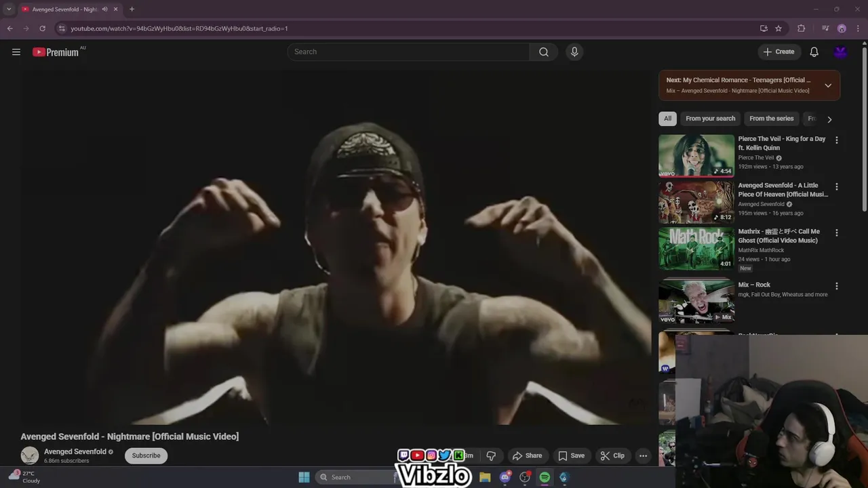Screen dimensions: 868x488
Task: Open Discord from the taskbar
Action: click(x=505, y=477)
